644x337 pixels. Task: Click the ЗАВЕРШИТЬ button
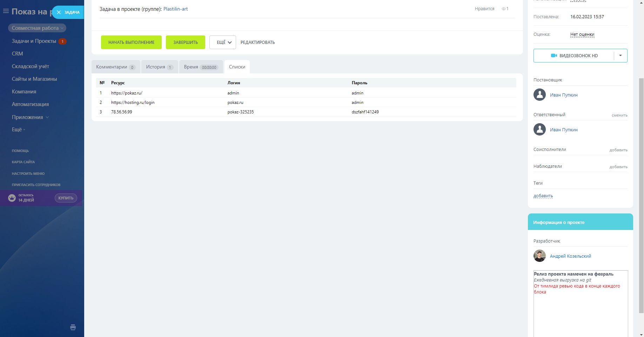186,42
